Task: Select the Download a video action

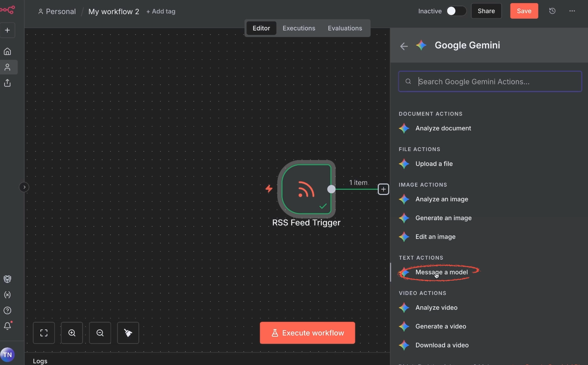Action: click(x=442, y=345)
